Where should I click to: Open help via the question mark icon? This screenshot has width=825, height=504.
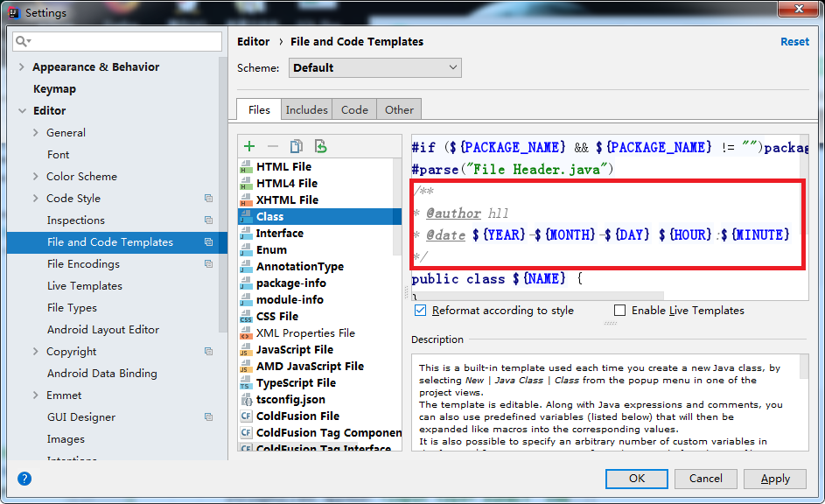tap(24, 479)
